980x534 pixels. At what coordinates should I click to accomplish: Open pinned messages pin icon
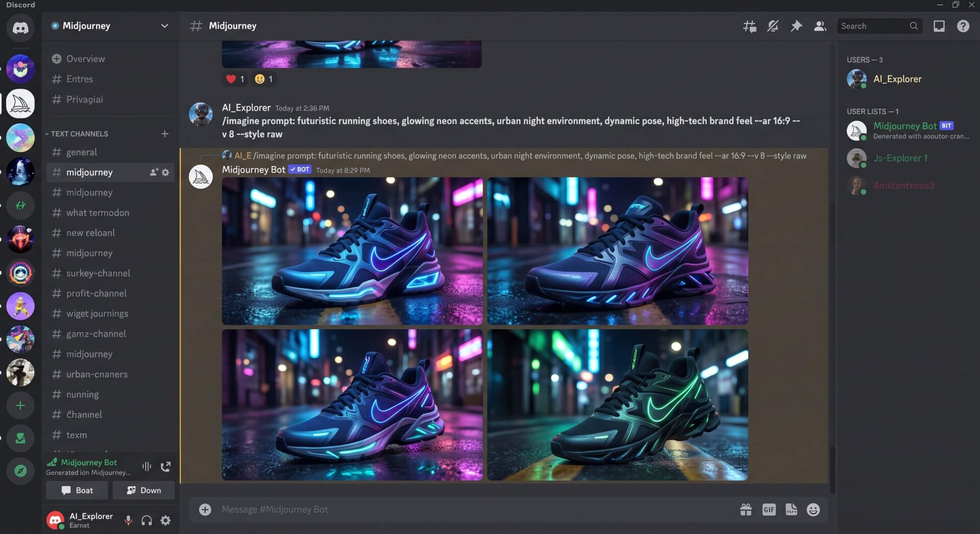796,26
